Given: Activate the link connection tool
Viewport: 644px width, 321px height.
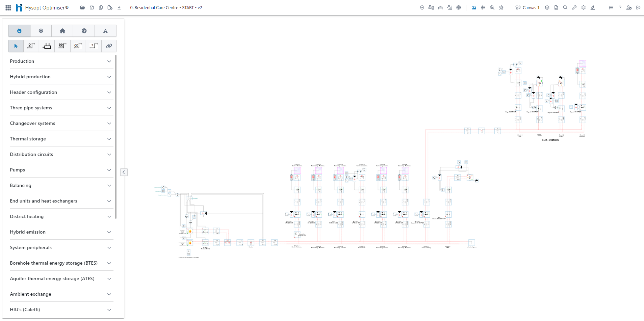Looking at the screenshot, I should point(109,46).
